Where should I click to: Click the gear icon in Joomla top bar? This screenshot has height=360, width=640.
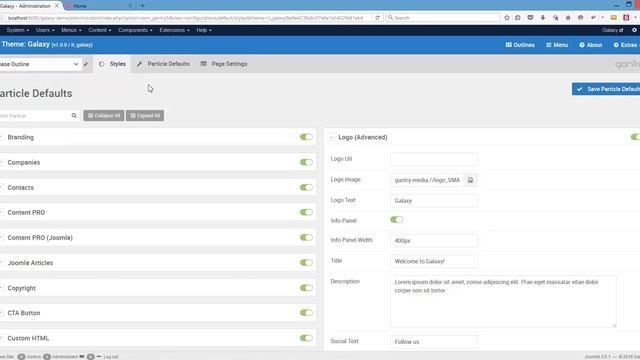pyautogui.click(x=634, y=30)
